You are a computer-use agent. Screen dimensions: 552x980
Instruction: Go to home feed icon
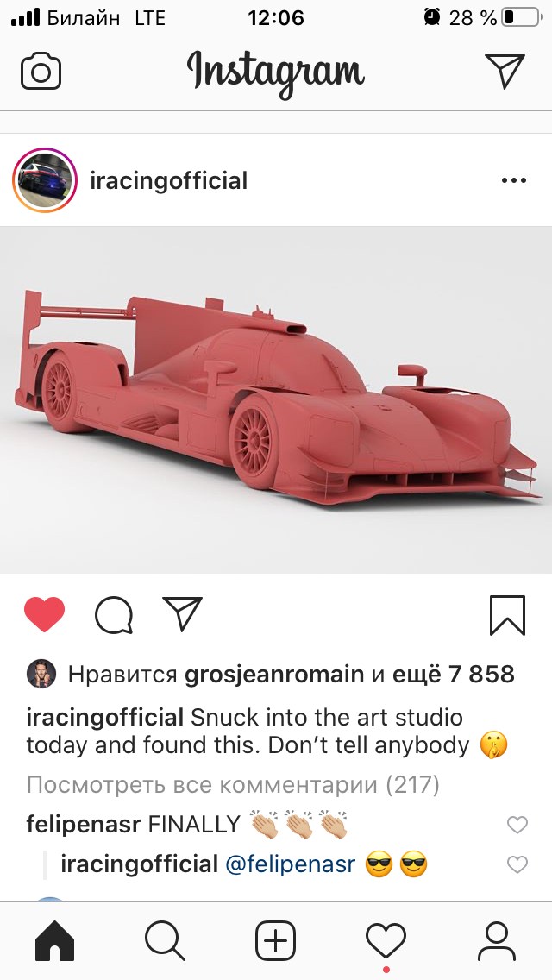coord(54,940)
